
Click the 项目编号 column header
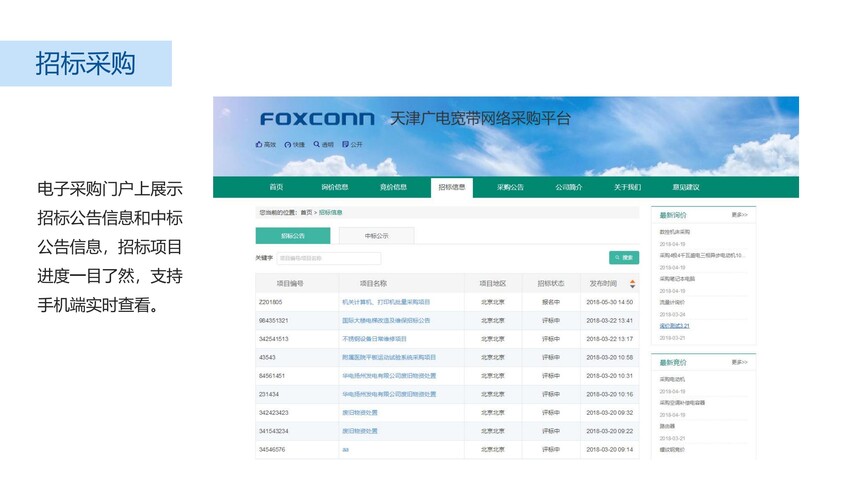[290, 284]
